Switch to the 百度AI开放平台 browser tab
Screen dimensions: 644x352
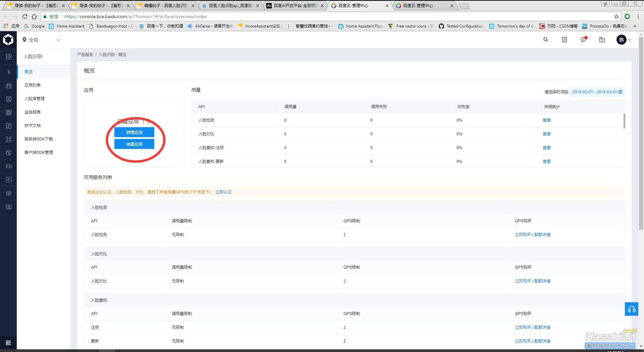[x=295, y=5]
